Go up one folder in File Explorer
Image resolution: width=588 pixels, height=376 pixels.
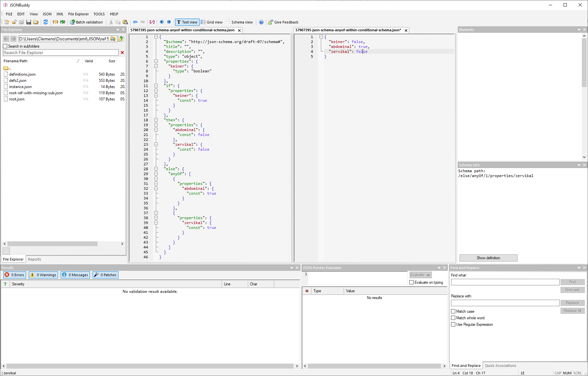pyautogui.click(x=121, y=39)
